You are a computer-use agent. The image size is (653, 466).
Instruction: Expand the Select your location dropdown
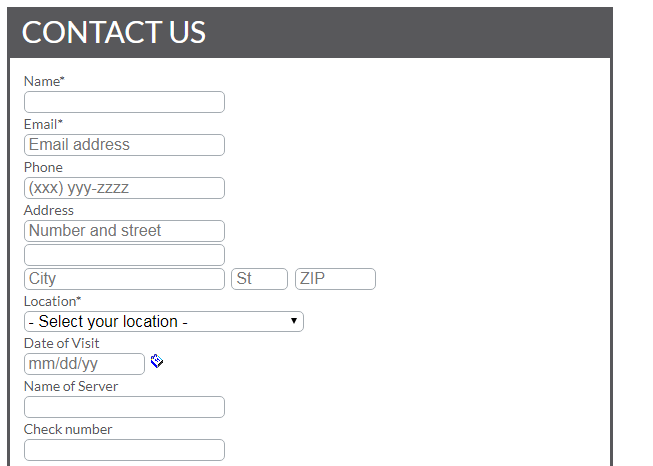[163, 322]
